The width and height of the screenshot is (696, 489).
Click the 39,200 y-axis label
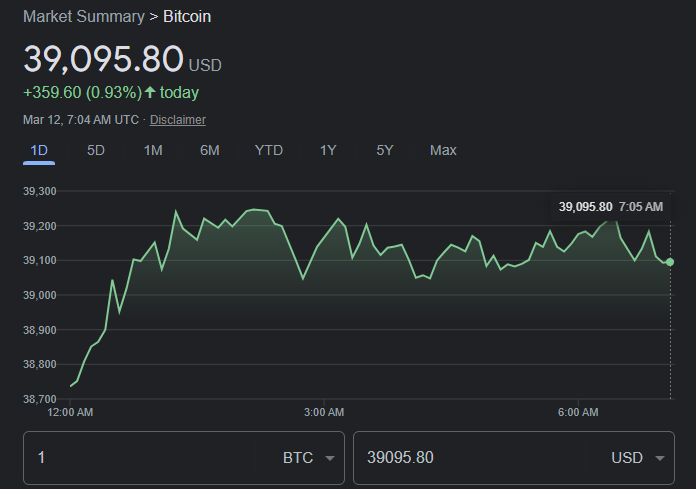[x=40, y=226]
